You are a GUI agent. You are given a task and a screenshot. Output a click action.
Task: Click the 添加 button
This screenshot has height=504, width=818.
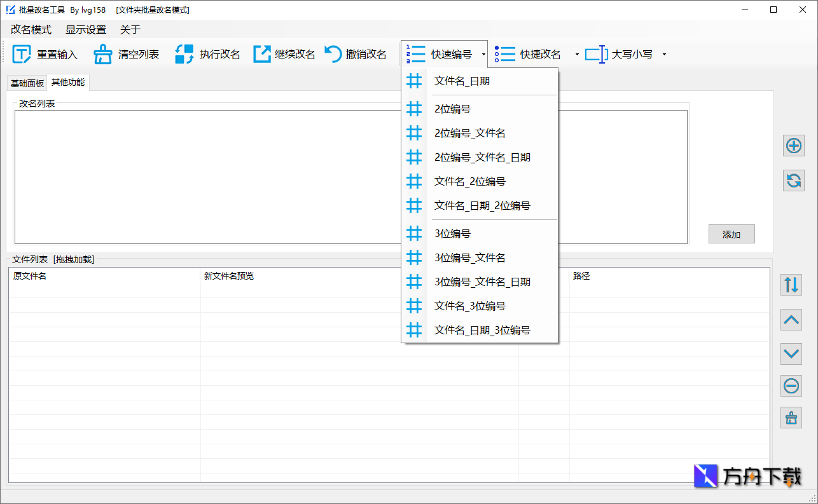(731, 234)
